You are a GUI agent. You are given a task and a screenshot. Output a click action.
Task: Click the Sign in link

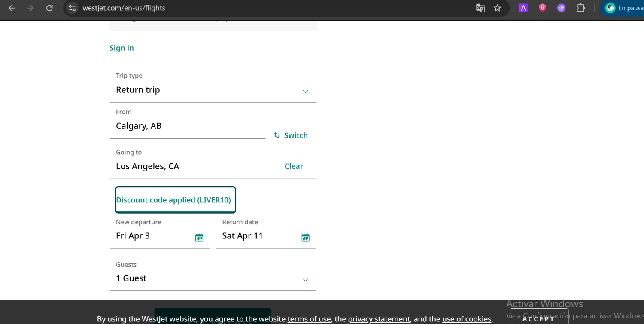click(x=122, y=48)
